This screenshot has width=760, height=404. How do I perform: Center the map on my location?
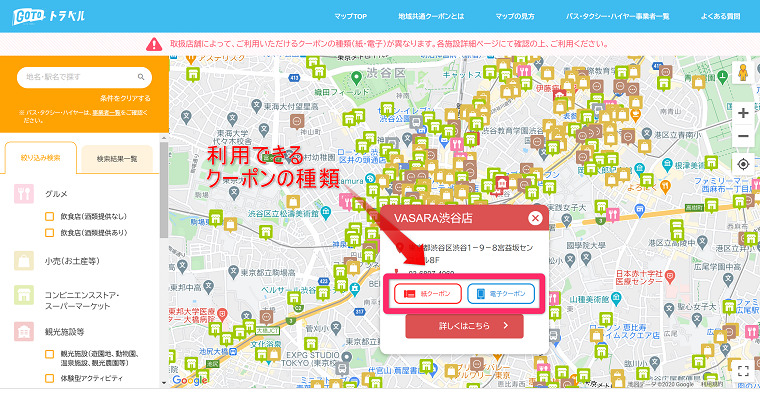click(743, 164)
